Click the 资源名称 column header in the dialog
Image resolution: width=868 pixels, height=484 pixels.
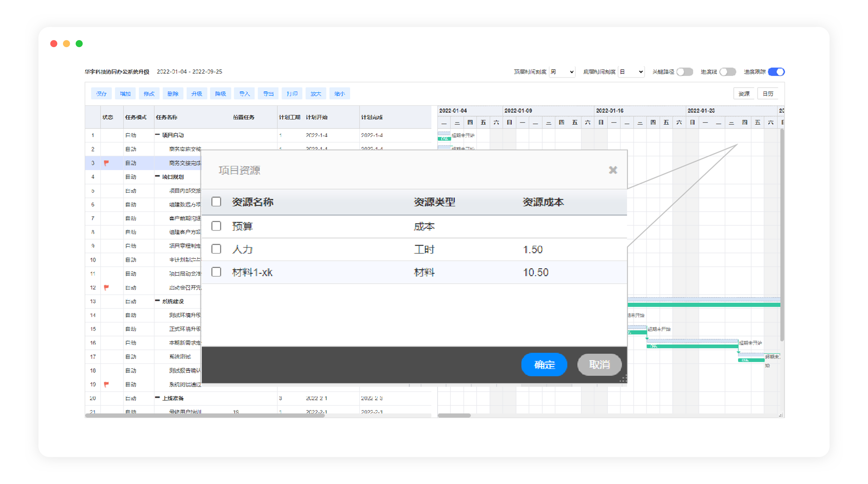[253, 202]
